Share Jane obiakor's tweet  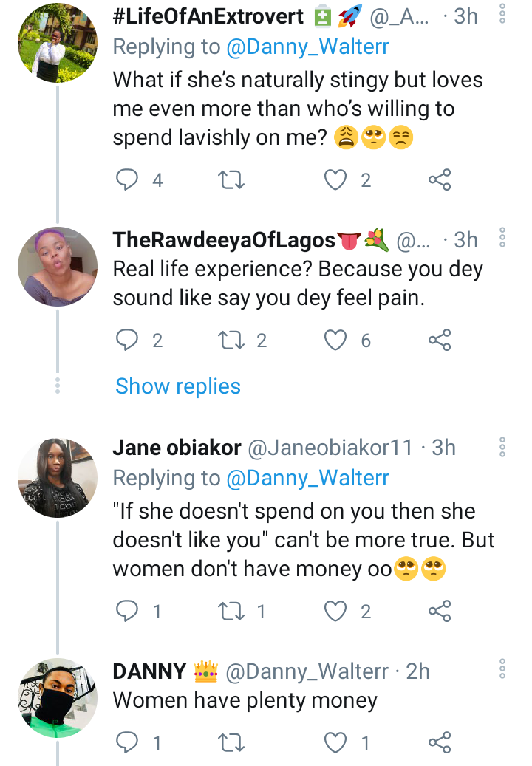coord(440,611)
